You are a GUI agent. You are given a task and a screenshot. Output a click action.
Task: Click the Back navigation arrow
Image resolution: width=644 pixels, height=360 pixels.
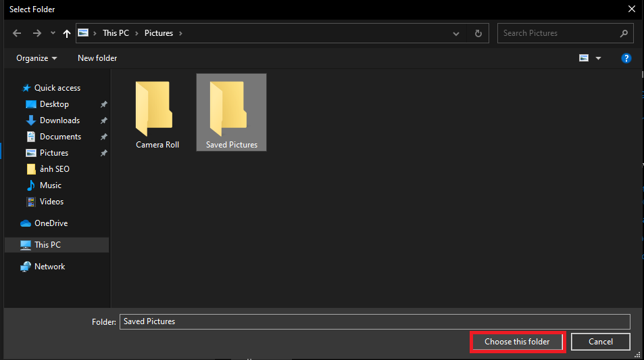pos(18,33)
